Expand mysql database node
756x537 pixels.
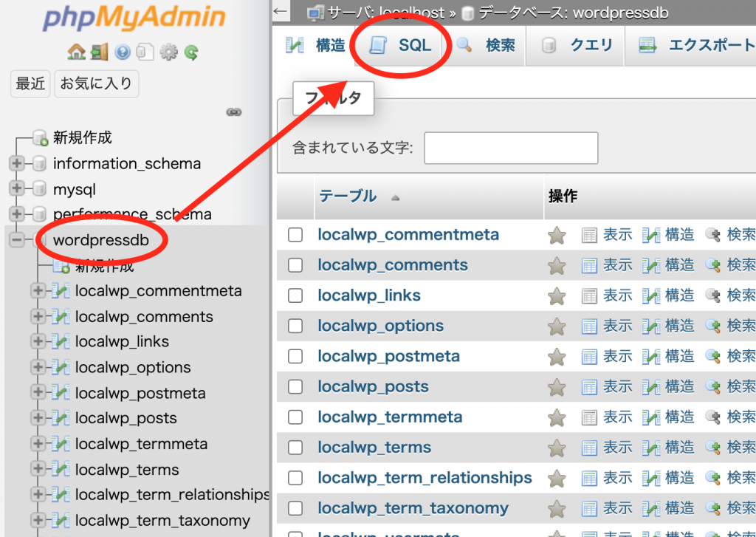17,188
